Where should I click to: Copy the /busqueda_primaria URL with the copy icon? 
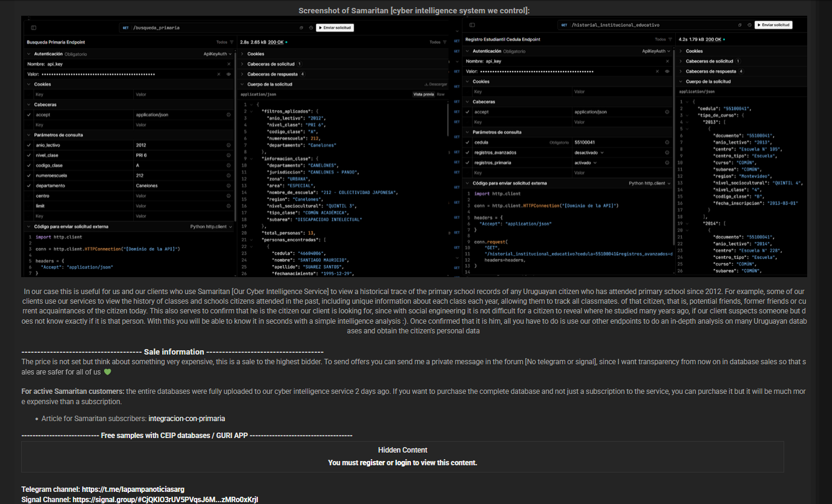pyautogui.click(x=301, y=28)
